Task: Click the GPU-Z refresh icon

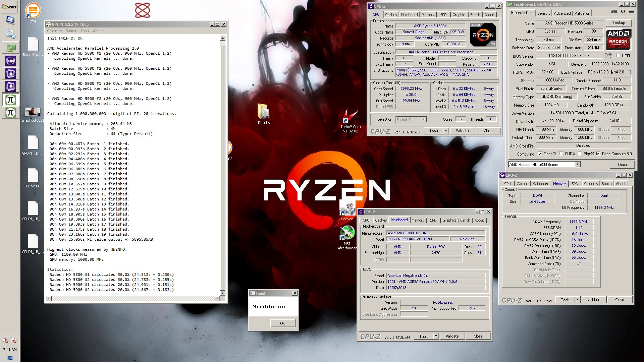Action: [623, 11]
